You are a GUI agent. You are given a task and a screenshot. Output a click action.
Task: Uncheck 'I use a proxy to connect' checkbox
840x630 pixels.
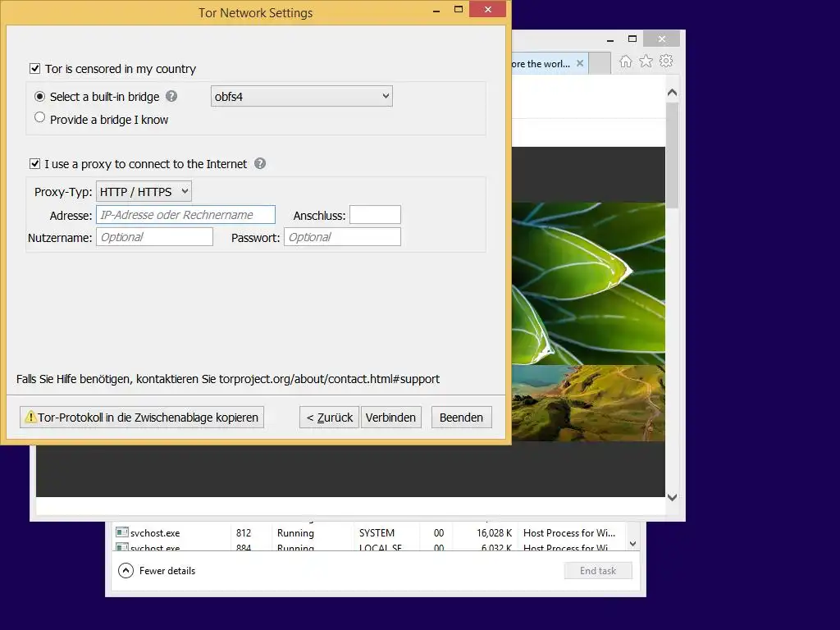[34, 164]
